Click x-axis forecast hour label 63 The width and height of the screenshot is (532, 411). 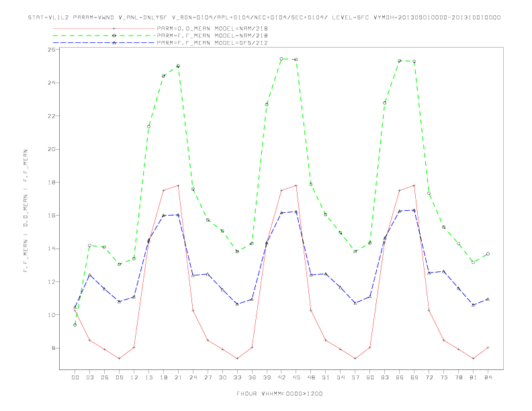pos(385,377)
